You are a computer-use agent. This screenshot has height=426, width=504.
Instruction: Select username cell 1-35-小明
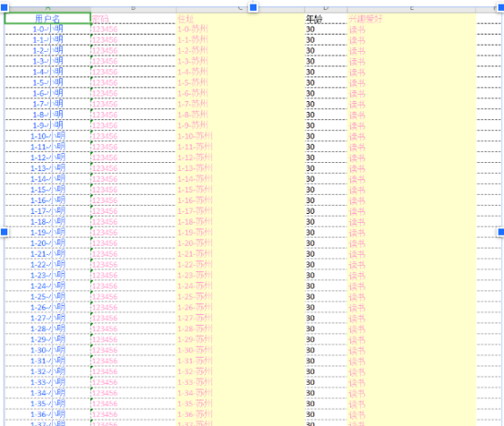pos(47,403)
